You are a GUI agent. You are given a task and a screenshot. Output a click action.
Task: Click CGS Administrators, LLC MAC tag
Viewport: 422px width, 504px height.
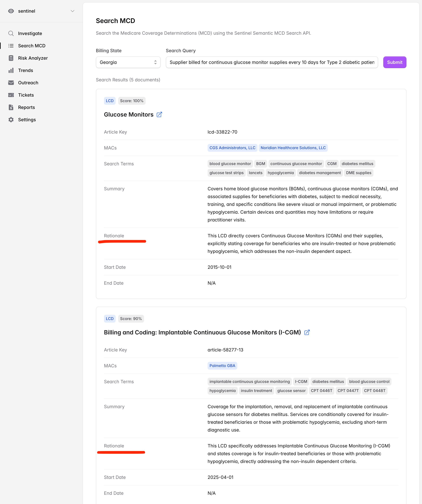[x=232, y=148]
